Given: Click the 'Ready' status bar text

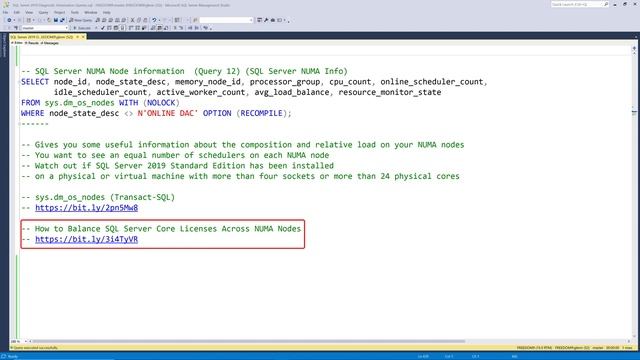Looking at the screenshot, I should point(13,356).
